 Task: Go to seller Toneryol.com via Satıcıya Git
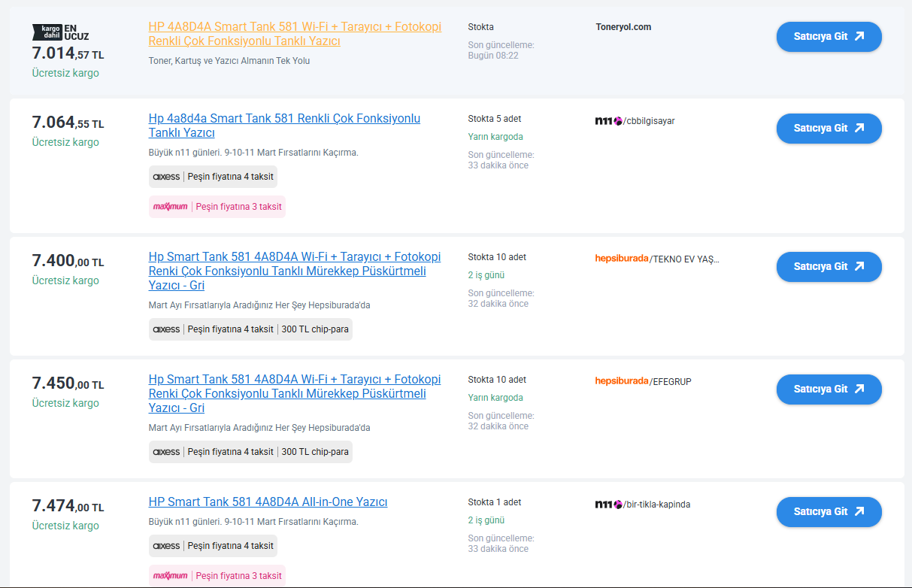tap(829, 37)
